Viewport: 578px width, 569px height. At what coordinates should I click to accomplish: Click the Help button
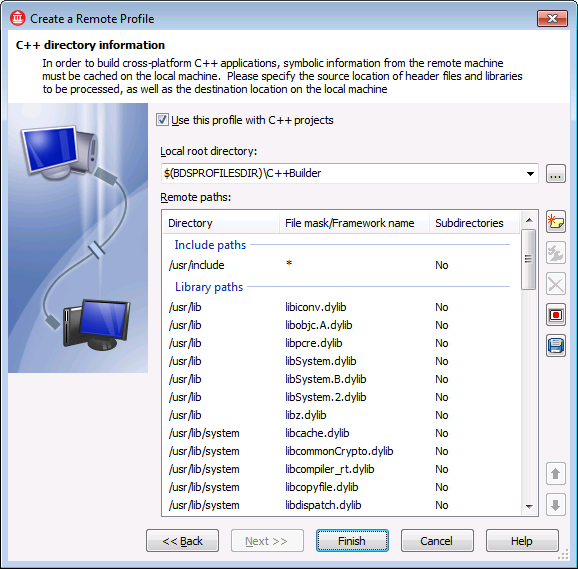click(x=522, y=541)
